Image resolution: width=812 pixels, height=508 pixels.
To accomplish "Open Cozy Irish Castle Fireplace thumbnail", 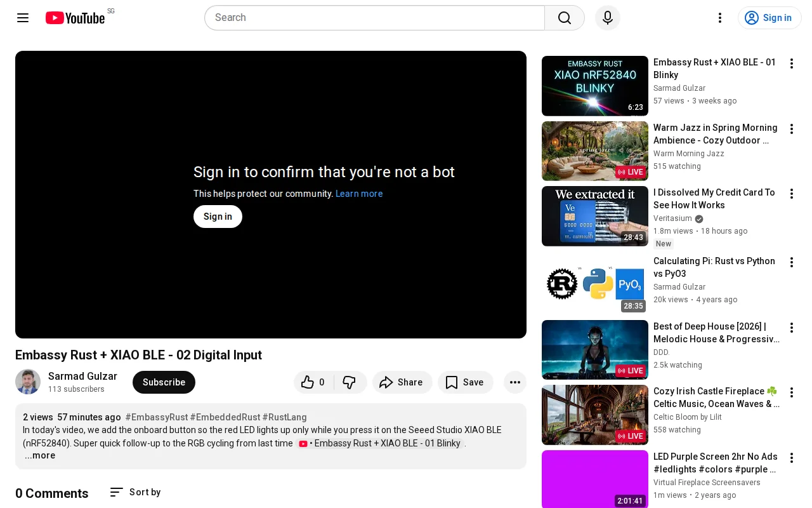I will coord(595,415).
